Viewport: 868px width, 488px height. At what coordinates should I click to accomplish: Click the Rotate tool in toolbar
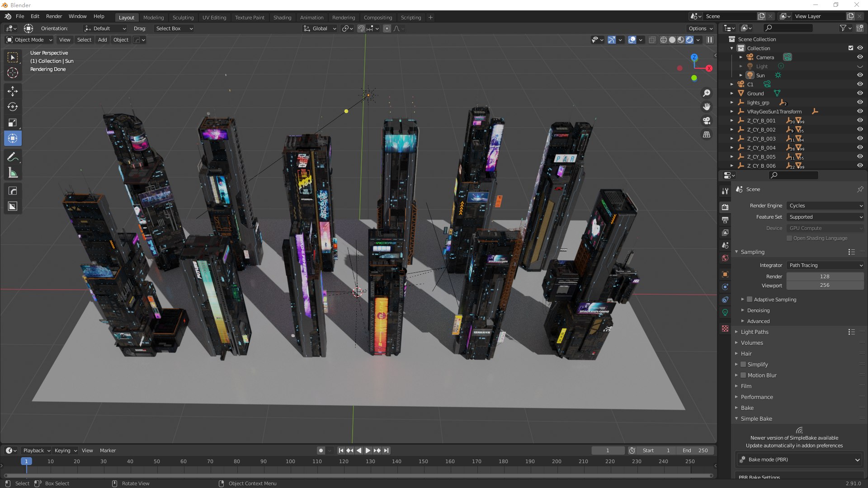[x=13, y=107]
